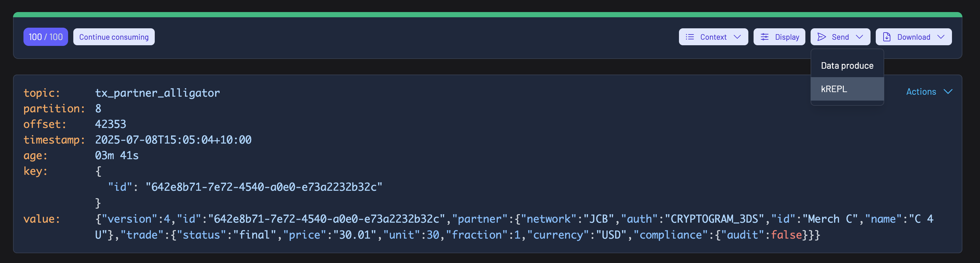This screenshot has width=980, height=263.
Task: Click the list icon on the Context button
Action: coord(690,37)
